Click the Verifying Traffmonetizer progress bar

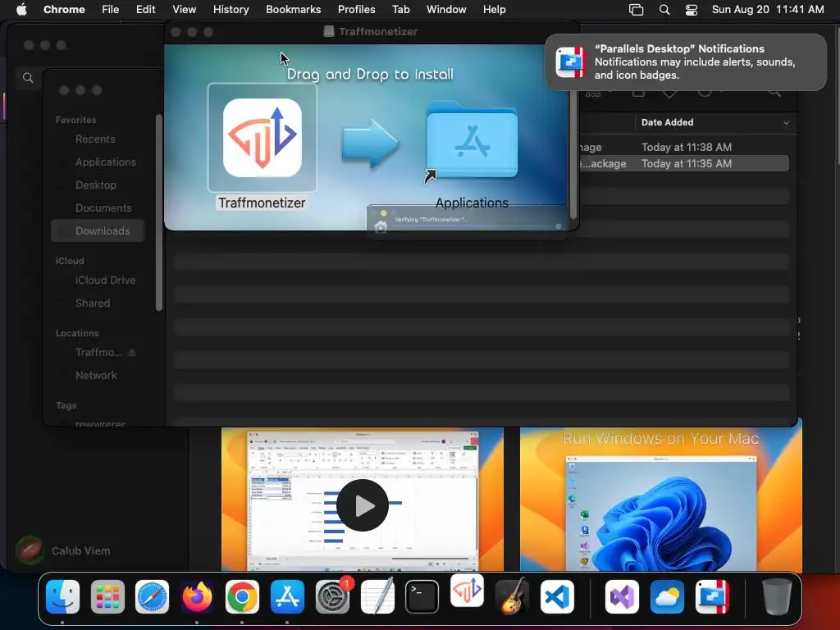473,226
